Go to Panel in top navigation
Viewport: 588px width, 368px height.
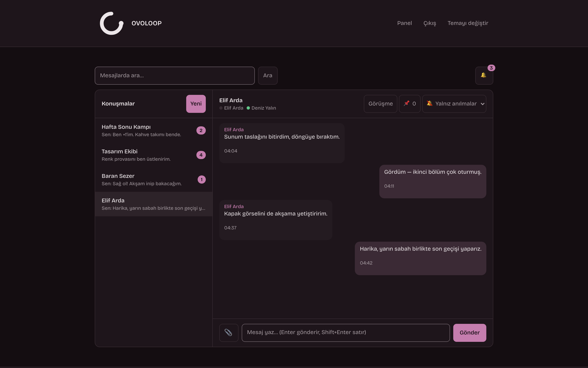pos(404,23)
